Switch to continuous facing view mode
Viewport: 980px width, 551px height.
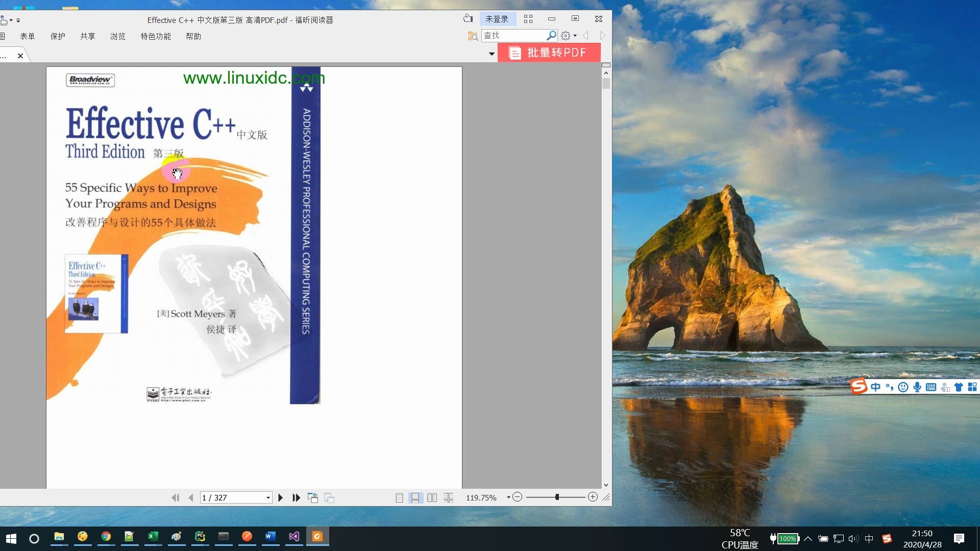pos(448,497)
